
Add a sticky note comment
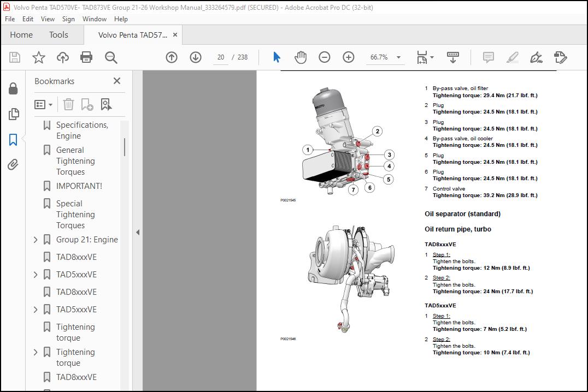click(x=488, y=57)
